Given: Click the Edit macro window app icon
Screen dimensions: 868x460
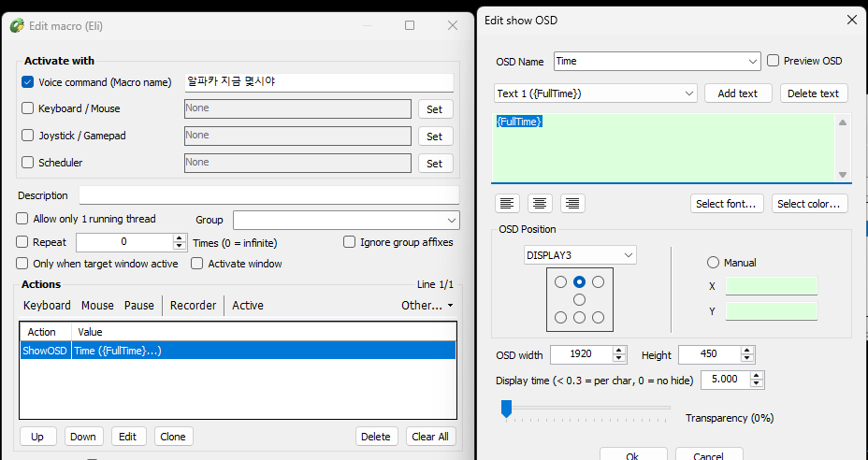Looking at the screenshot, I should pyautogui.click(x=18, y=25).
